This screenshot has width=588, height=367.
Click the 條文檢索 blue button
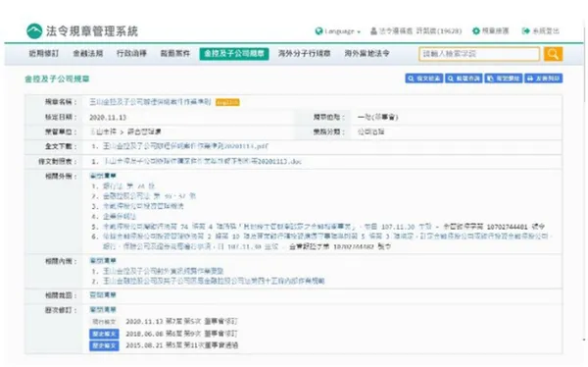point(423,79)
